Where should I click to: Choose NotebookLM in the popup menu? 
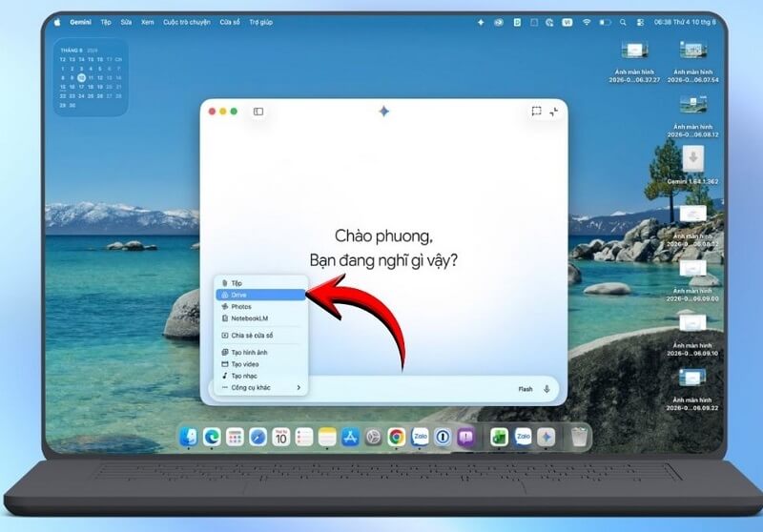pyautogui.click(x=260, y=318)
